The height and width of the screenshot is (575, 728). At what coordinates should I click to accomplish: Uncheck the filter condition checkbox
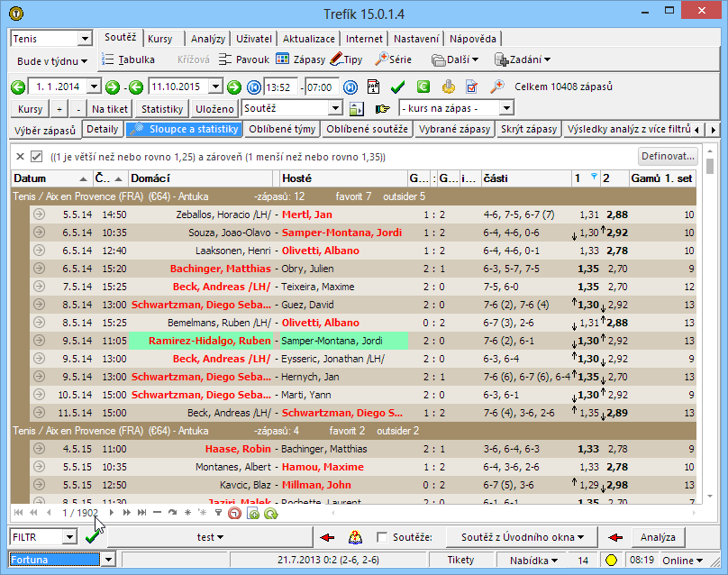point(36,156)
